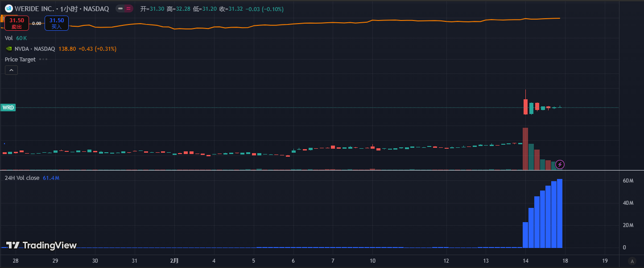The height and width of the screenshot is (268, 644).
Task: Click the Price Target indicator label
Action: coord(20,59)
